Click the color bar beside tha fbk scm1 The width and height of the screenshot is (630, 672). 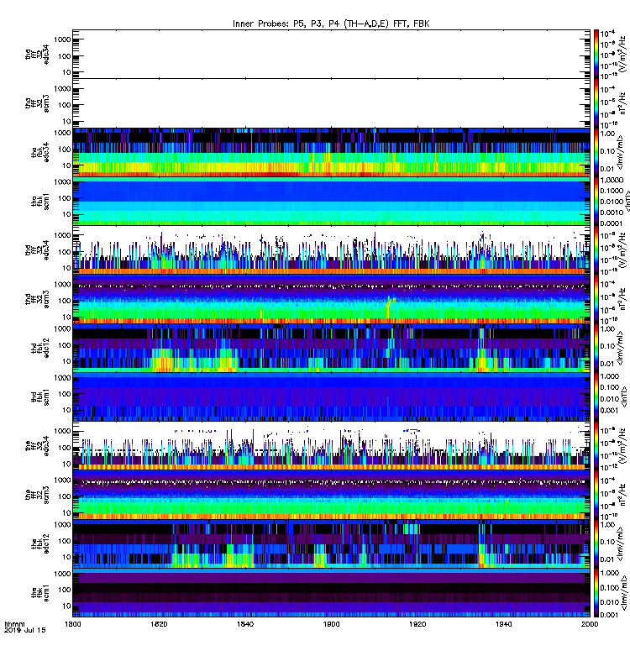coord(596,201)
